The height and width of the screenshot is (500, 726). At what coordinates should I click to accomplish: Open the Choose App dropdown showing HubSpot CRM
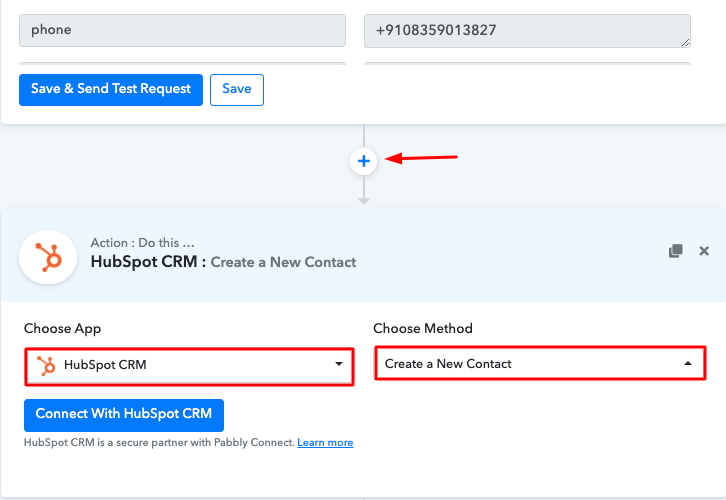click(x=189, y=365)
